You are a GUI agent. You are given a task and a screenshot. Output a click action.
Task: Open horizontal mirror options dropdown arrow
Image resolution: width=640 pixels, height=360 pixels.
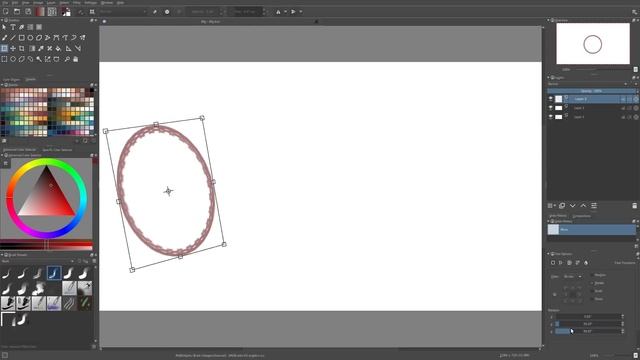(285, 12)
